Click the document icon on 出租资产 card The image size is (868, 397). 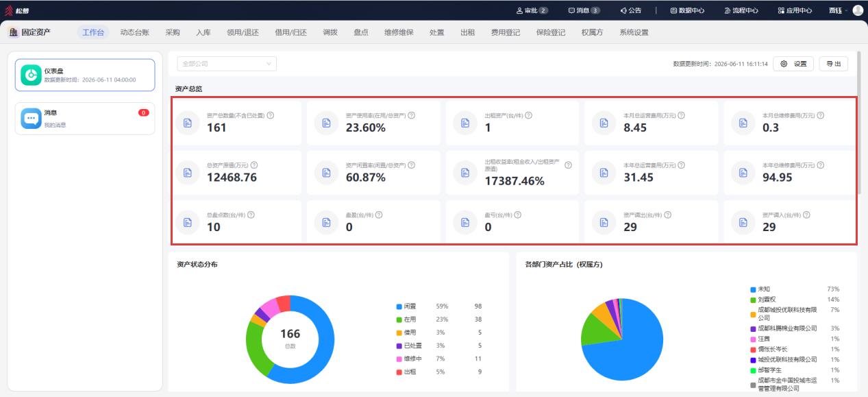[x=465, y=123]
